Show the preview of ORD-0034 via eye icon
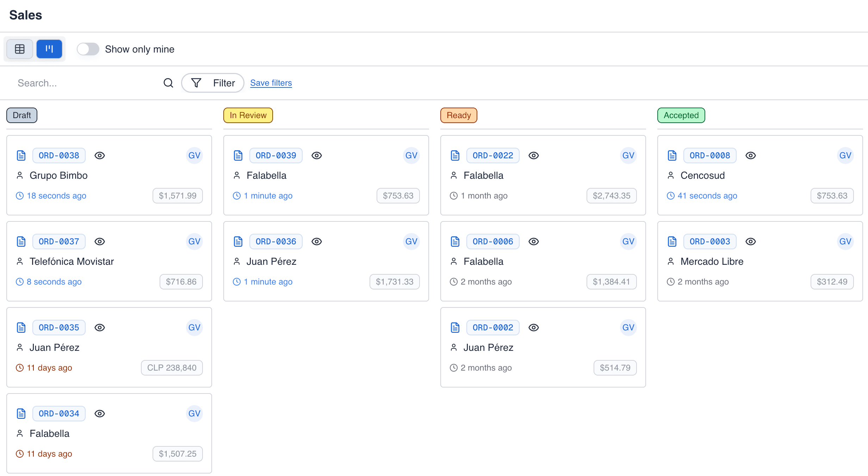Screen dimensions: 868x476 100,413
